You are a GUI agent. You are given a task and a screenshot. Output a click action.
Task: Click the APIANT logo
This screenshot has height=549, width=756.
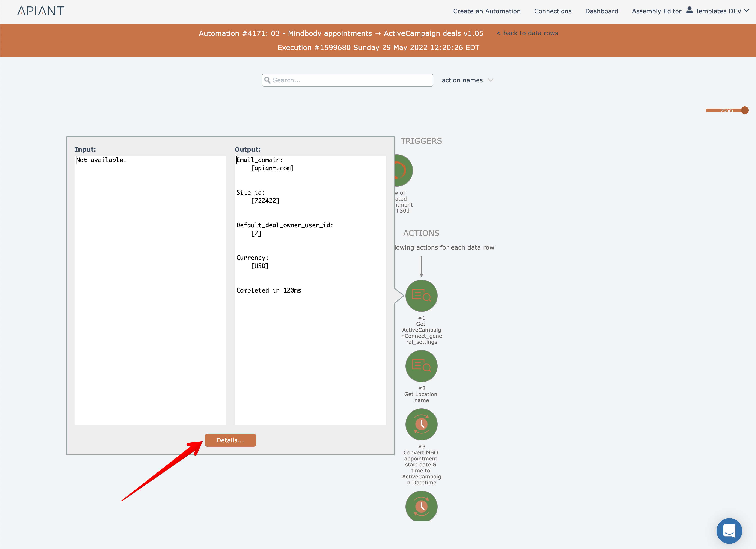[41, 11]
